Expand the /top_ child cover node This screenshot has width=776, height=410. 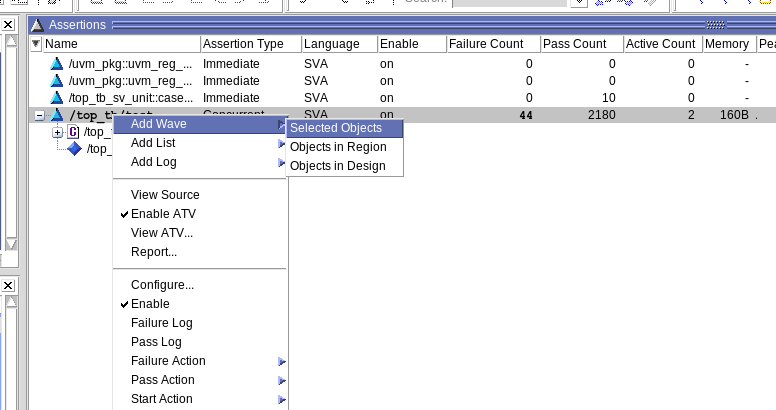tap(57, 132)
